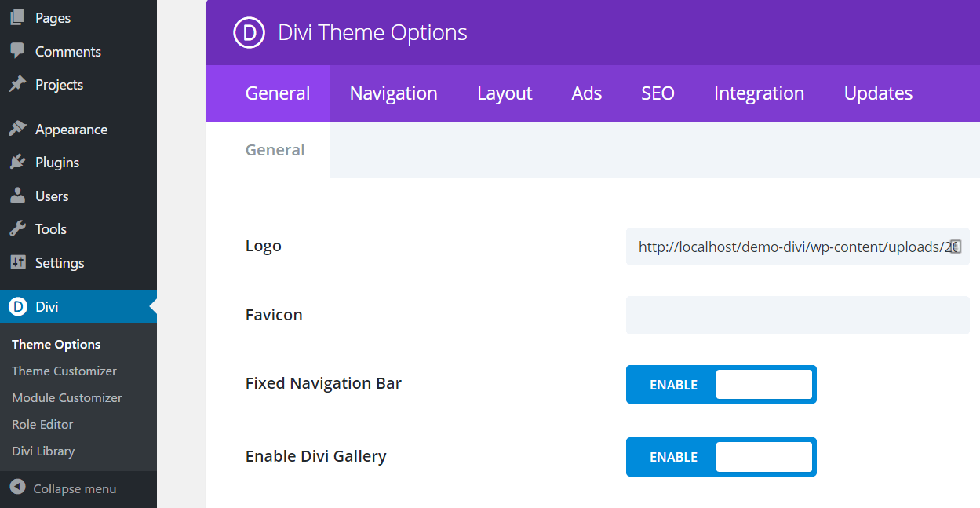Click the Plugins plug icon
The width and height of the screenshot is (980, 508).
(17, 162)
